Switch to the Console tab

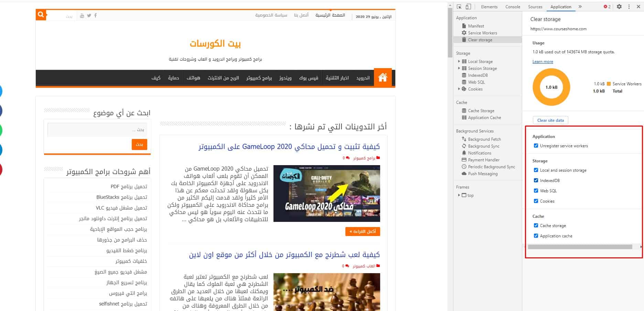click(513, 7)
